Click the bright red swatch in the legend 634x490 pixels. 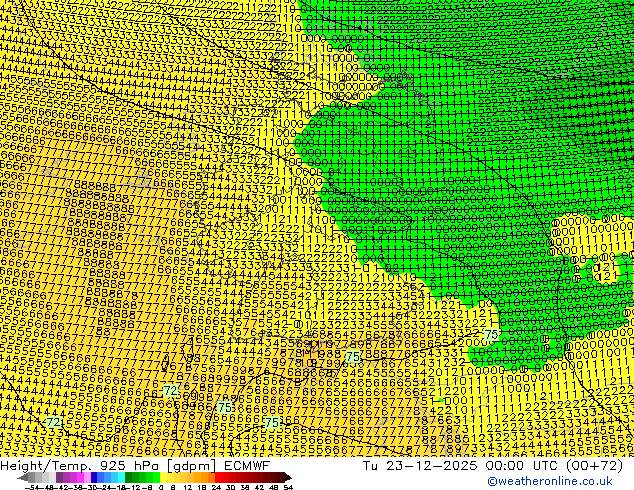click(218, 477)
